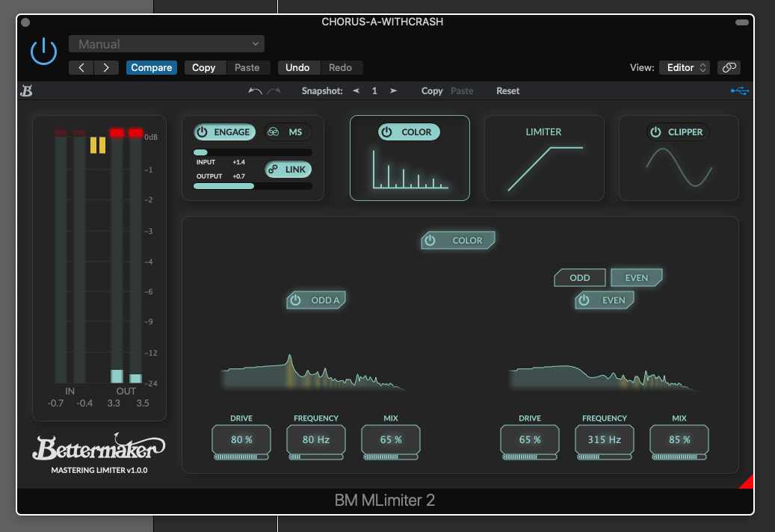Click the 80 Hz FREQUENCY field
The width and height of the screenshot is (775, 532).
[316, 439]
